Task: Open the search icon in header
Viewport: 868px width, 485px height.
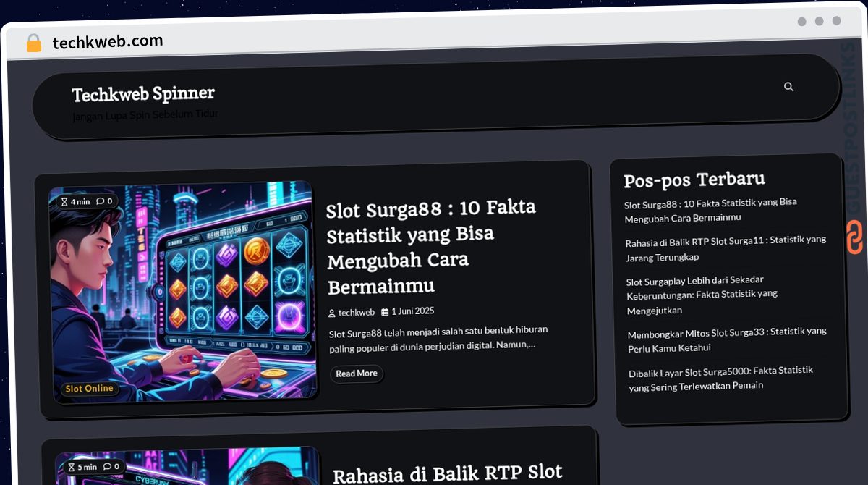Action: [788, 87]
